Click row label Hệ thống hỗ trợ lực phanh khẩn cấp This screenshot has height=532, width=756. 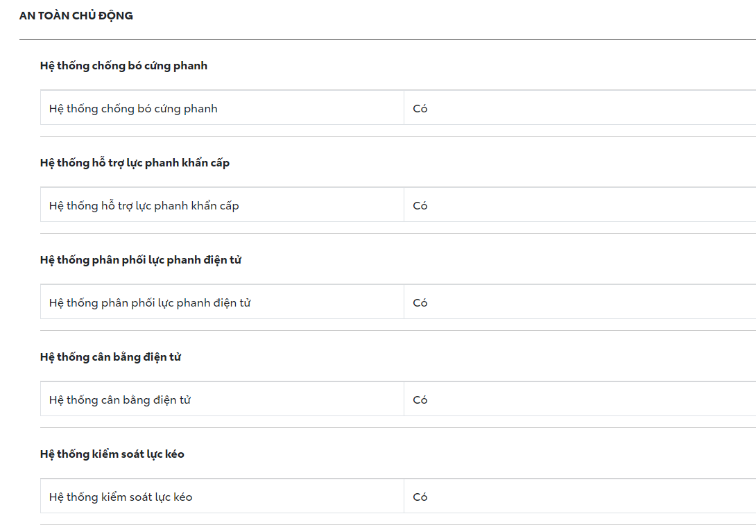click(x=144, y=205)
